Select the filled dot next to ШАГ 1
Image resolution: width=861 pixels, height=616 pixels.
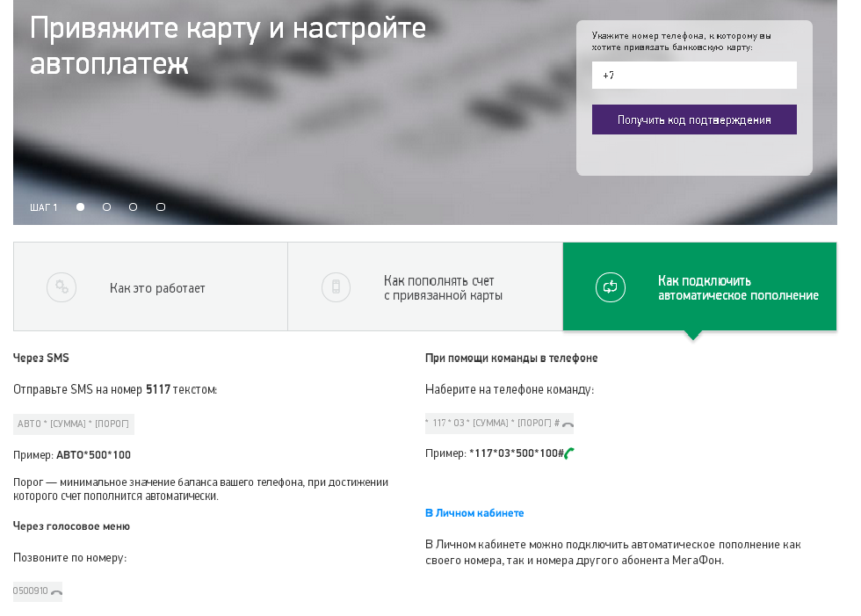click(80, 207)
